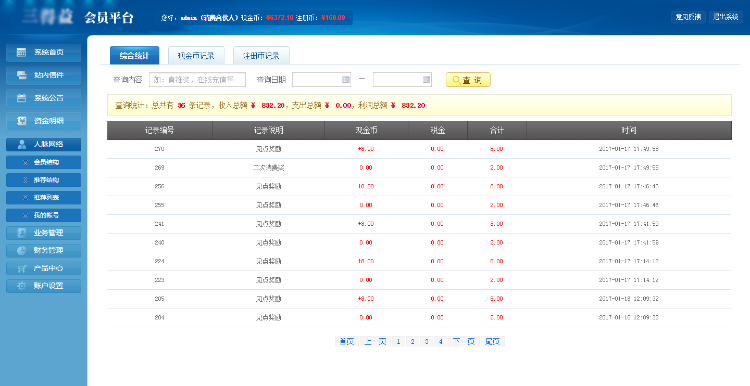Click the record number 269 cell
This screenshot has height=386, width=750.
point(159,168)
